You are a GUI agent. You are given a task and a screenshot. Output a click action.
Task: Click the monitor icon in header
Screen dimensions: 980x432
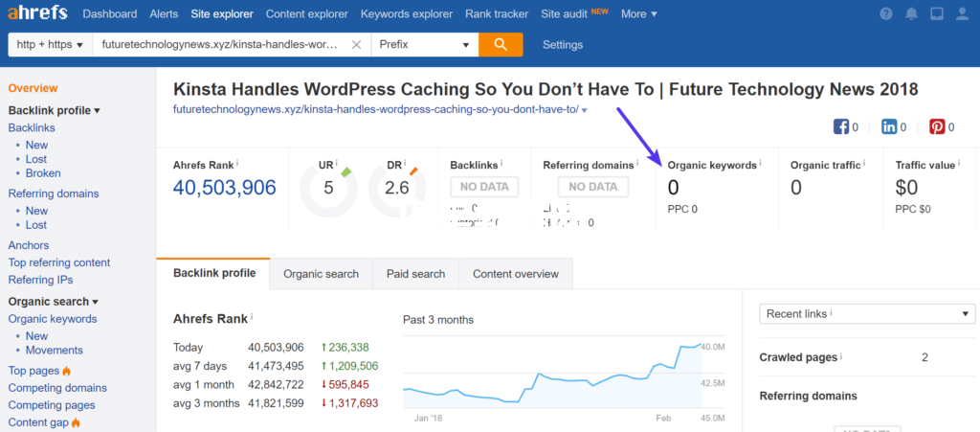937,13
